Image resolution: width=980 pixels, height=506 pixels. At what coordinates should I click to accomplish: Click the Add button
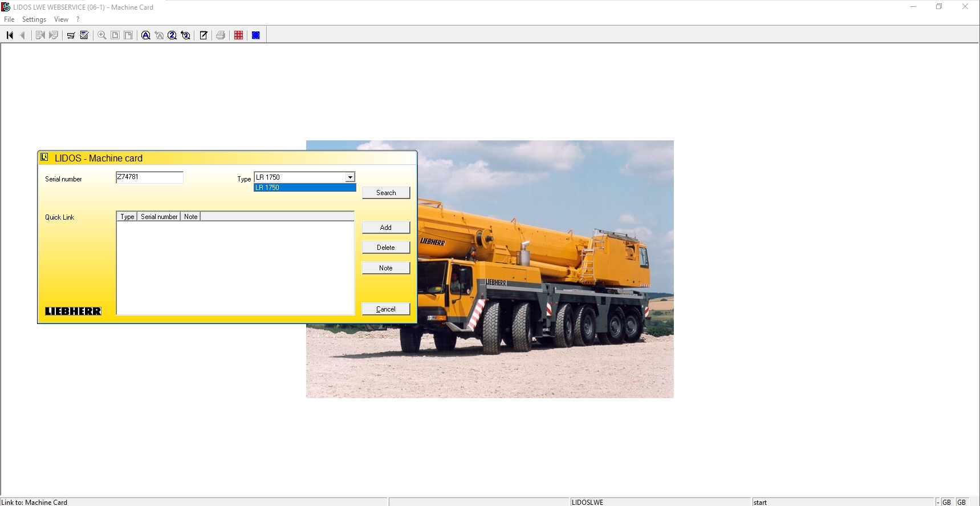(x=386, y=228)
